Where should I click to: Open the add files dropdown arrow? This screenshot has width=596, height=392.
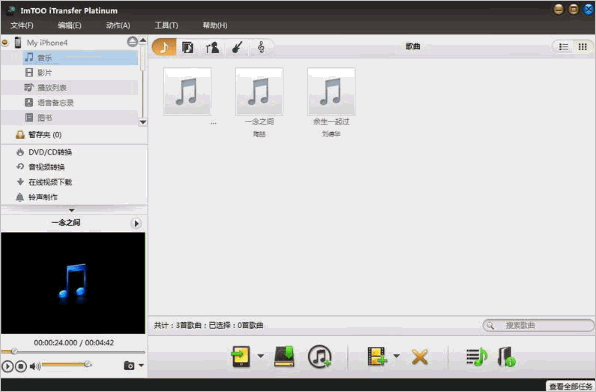point(396,356)
